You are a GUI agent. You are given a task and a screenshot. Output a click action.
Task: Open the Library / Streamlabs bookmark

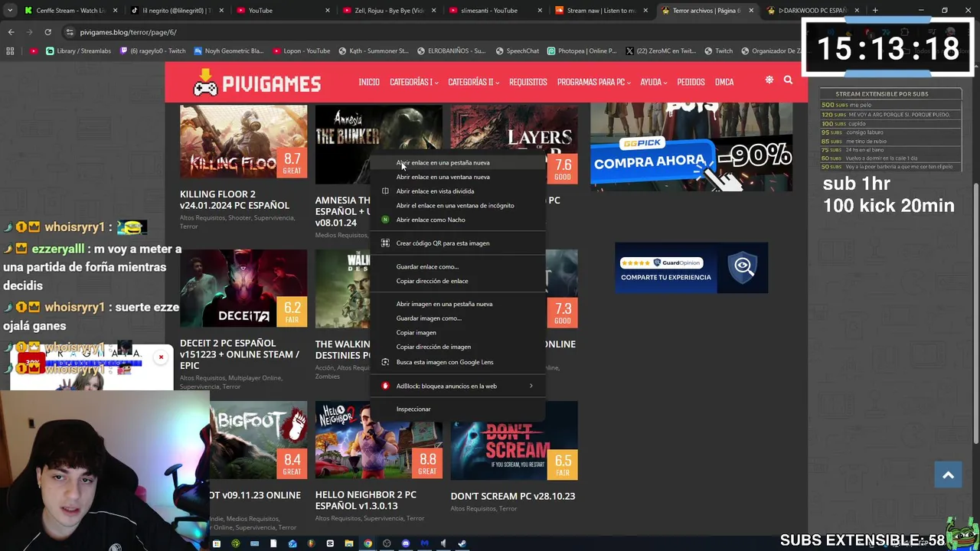tap(78, 51)
